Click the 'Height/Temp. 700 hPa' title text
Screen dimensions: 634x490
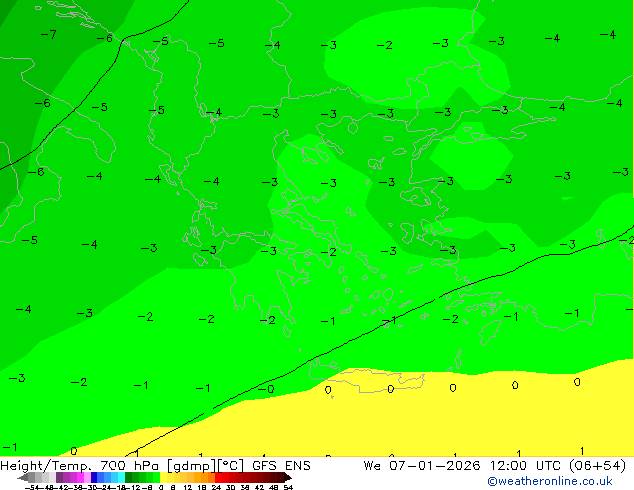pos(79,466)
